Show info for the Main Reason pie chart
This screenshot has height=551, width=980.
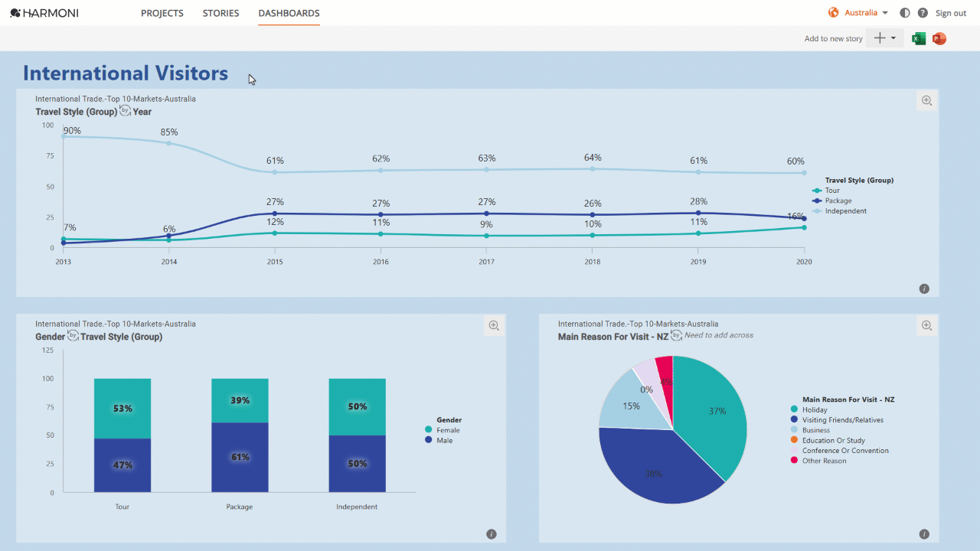[x=924, y=534]
